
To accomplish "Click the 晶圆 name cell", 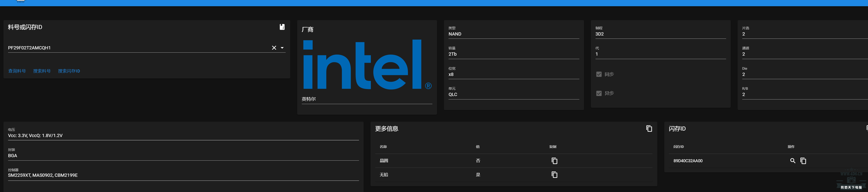I will point(384,161).
